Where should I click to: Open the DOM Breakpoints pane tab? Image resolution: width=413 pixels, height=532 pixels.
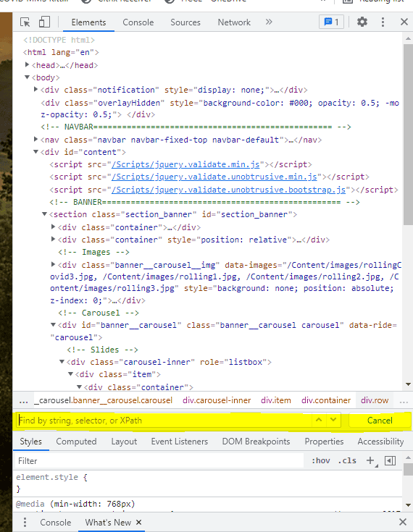[x=256, y=442]
